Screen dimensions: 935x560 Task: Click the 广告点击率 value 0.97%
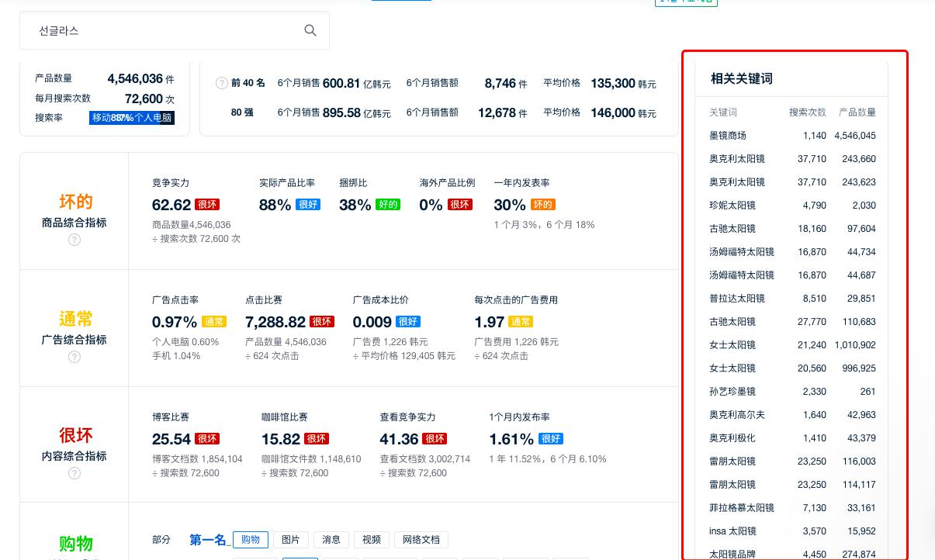175,322
